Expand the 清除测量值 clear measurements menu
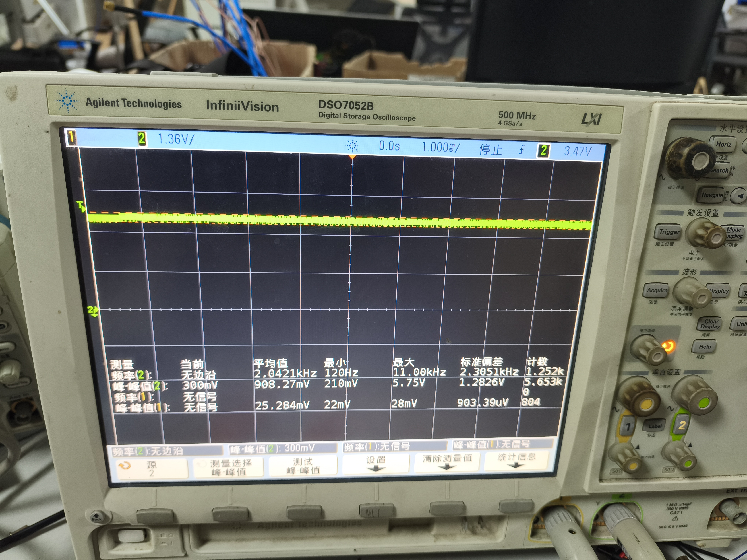This screenshot has width=747, height=560. [447, 462]
